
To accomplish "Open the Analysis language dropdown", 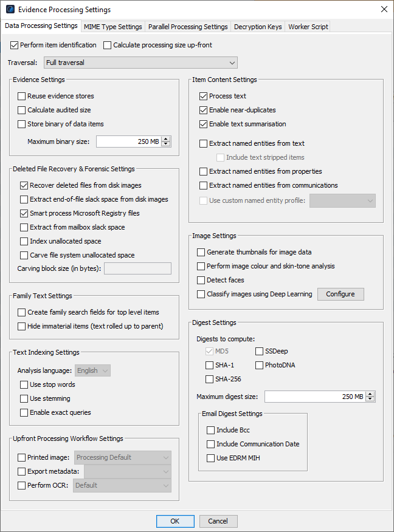I will [x=92, y=370].
